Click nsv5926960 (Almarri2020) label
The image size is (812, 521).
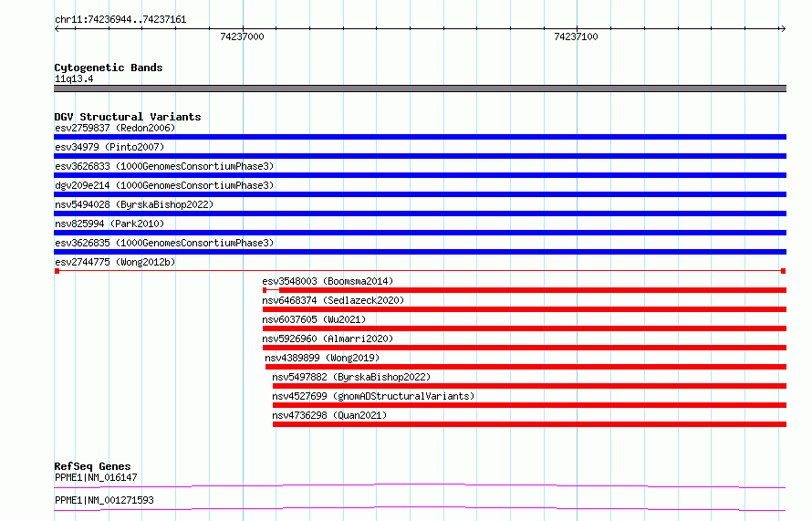coord(328,339)
